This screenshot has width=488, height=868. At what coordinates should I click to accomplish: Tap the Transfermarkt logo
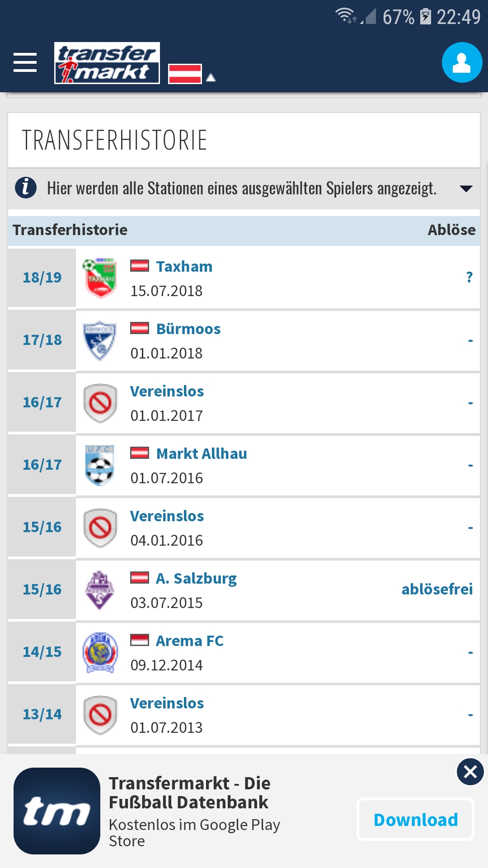pos(107,63)
